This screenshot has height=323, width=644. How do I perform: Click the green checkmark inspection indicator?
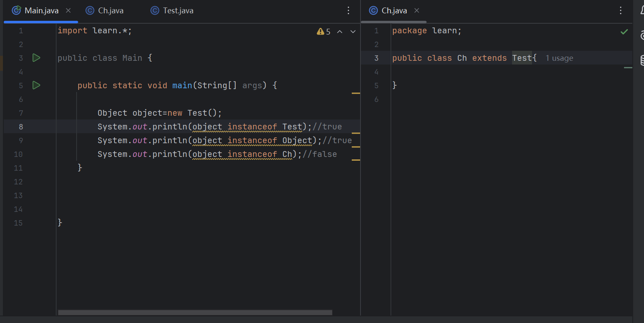click(624, 32)
